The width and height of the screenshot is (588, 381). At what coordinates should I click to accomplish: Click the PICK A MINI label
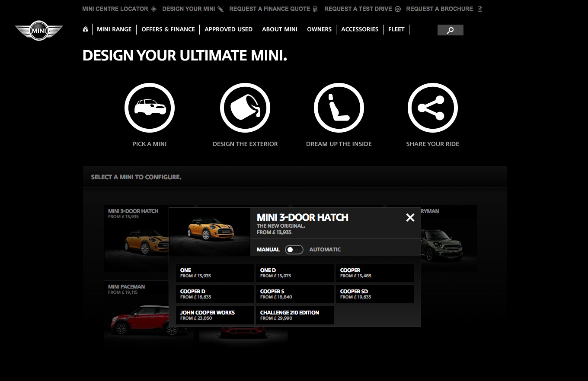click(x=150, y=144)
